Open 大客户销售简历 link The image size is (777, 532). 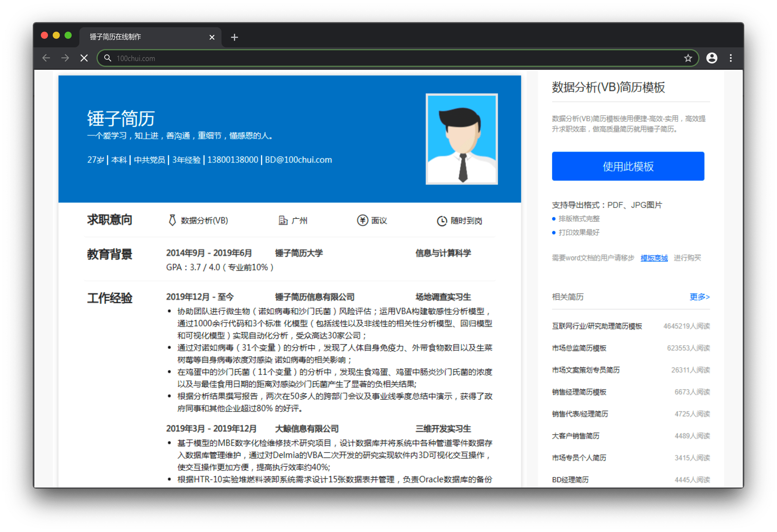click(x=575, y=436)
